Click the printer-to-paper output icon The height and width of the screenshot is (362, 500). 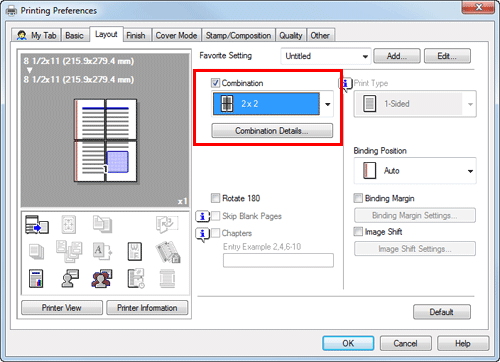[37, 225]
